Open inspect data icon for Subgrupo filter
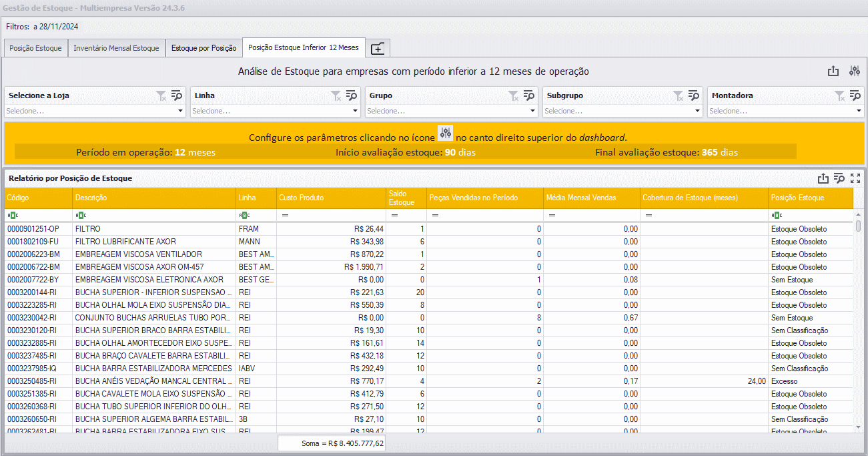868x456 pixels. tap(694, 95)
